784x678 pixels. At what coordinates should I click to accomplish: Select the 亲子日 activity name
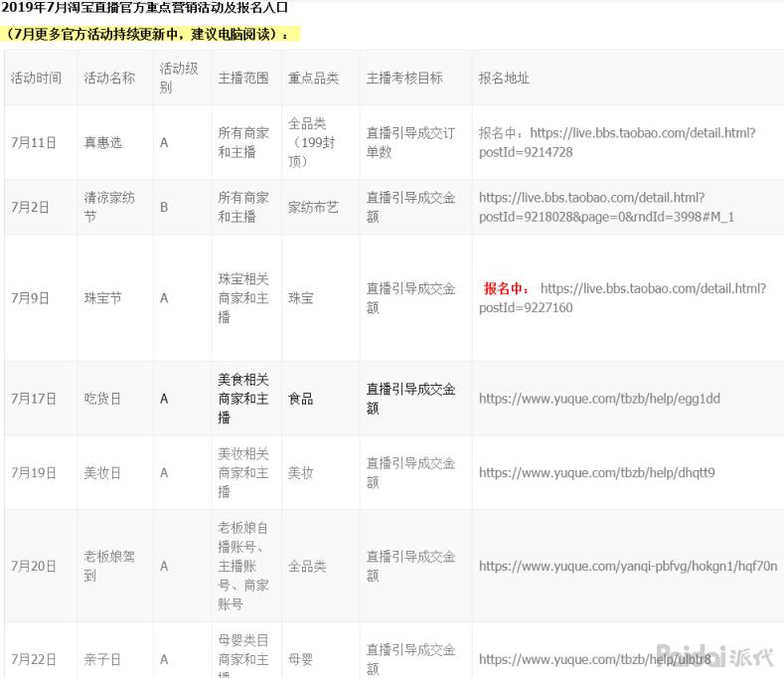102,659
